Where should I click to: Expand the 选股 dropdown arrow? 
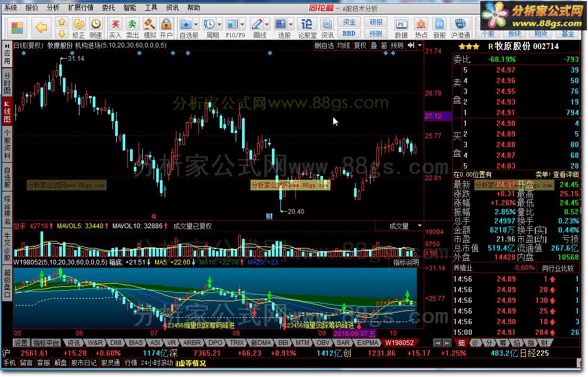291,25
